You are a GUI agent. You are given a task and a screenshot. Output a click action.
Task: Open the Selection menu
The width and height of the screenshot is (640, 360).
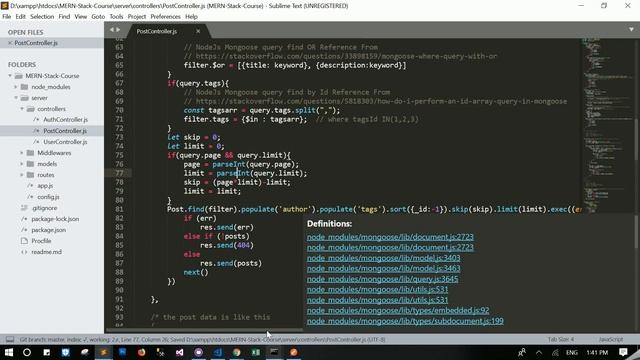(x=42, y=17)
